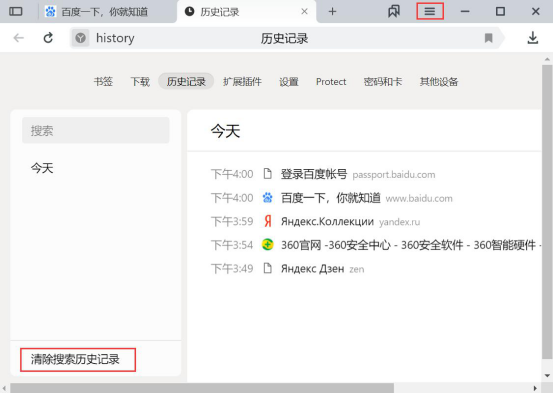Click the Baidu favicon on first tab
This screenshot has width=553, height=393.
point(50,12)
